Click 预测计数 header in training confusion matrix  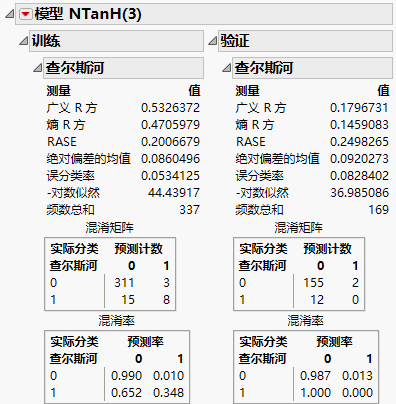tap(138, 249)
